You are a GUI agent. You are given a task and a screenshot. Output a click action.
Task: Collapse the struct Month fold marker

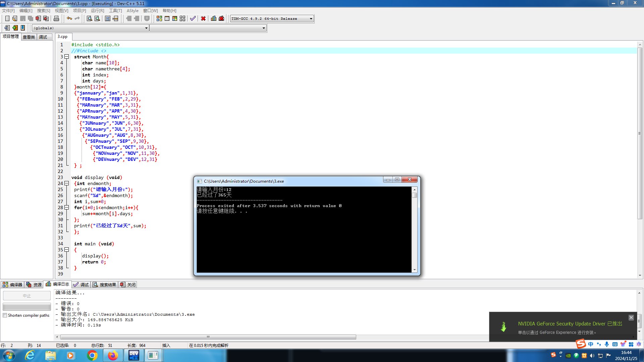click(66, 57)
